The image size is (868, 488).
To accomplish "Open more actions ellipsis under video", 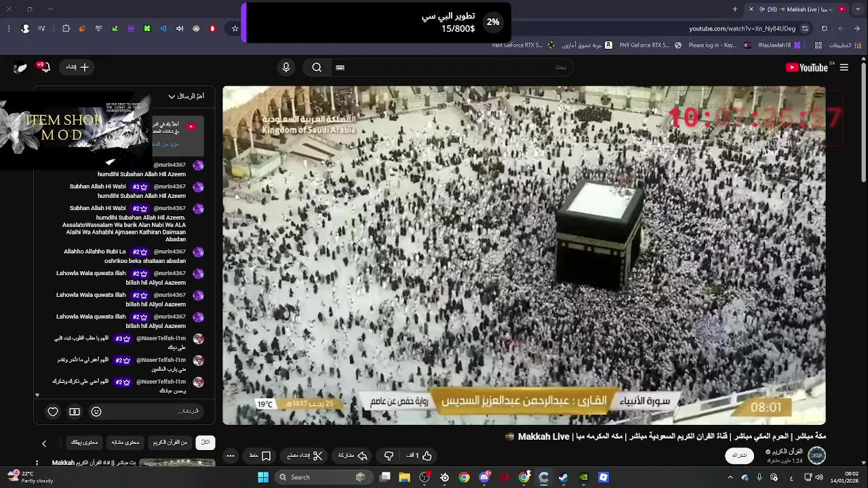I will coord(231,455).
